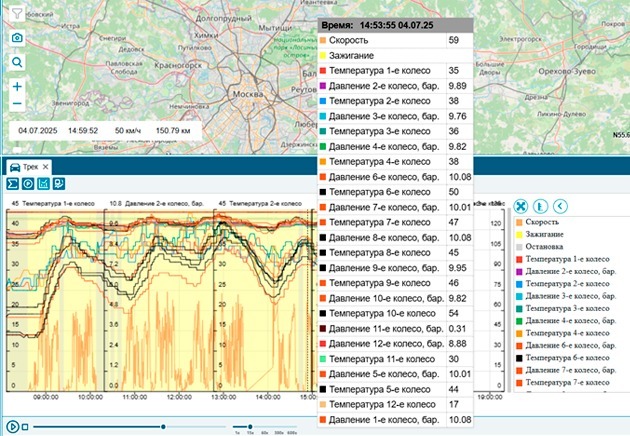The height and width of the screenshot is (436, 630).
Task: Click tooltip row Давление 8-е колесо 10.08
Action: [395, 237]
